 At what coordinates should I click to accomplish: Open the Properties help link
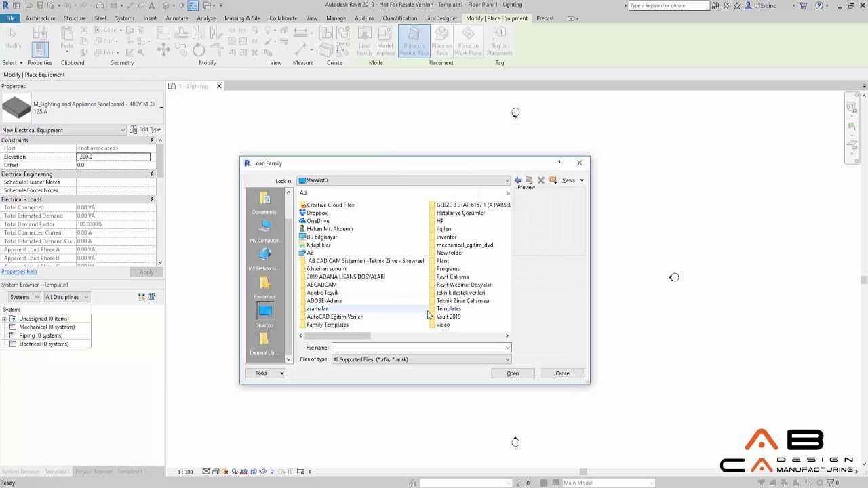click(19, 272)
